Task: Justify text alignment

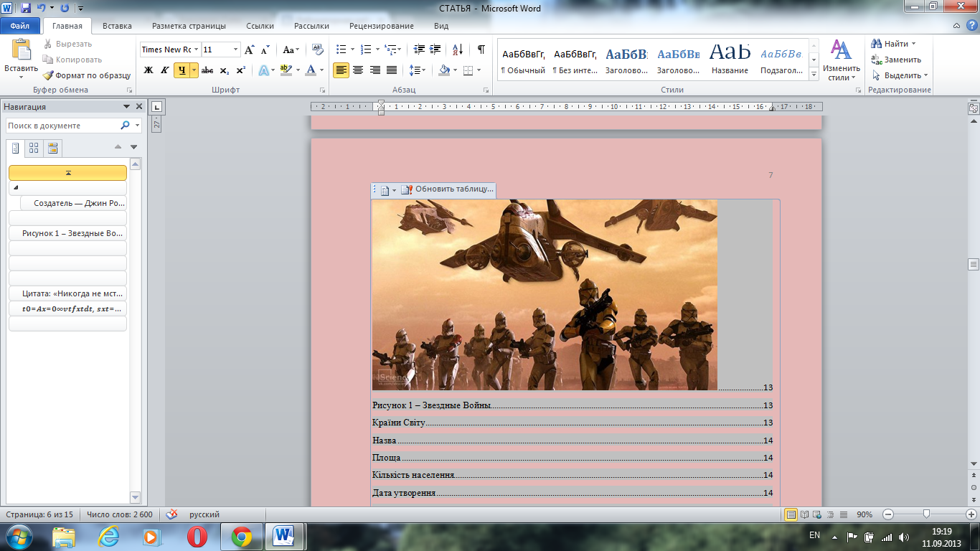Action: pyautogui.click(x=391, y=70)
